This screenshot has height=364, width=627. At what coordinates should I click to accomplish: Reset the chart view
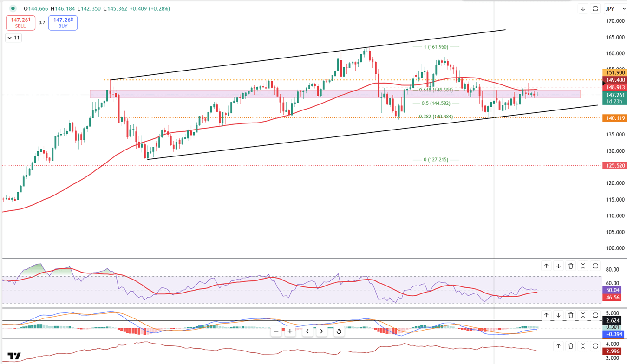tap(339, 331)
